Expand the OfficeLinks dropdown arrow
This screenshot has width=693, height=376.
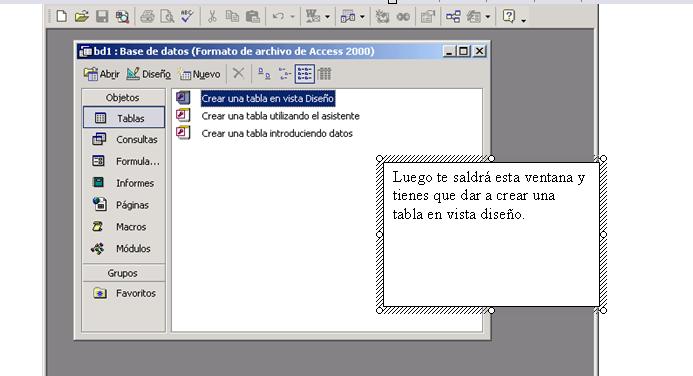[x=327, y=17]
